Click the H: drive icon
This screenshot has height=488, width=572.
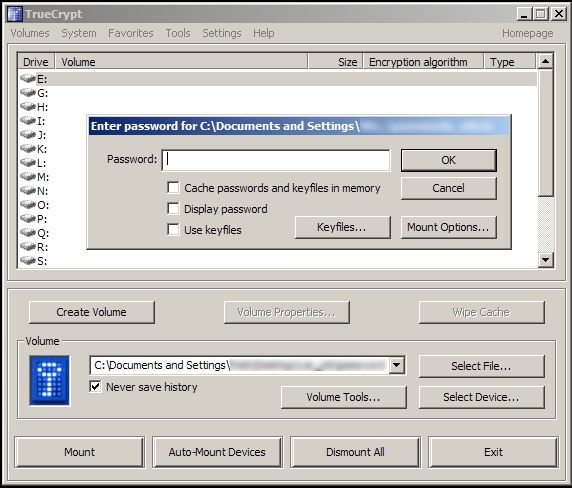[28, 106]
